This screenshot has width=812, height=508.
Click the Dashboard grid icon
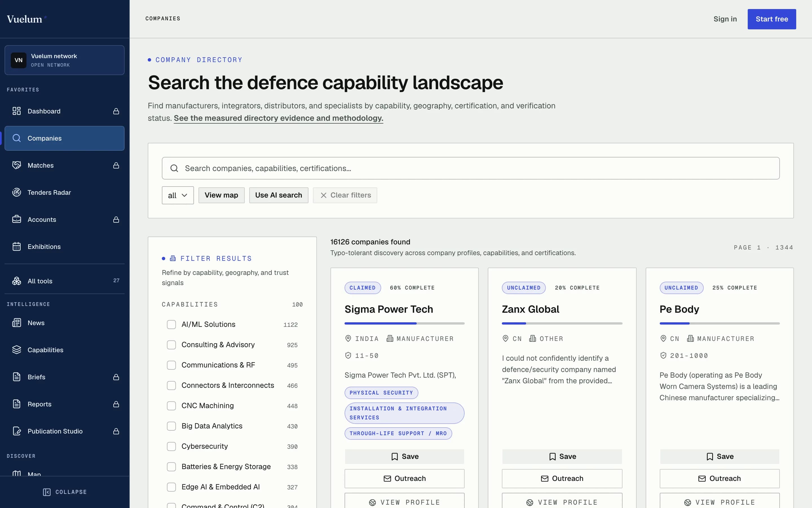coord(16,111)
